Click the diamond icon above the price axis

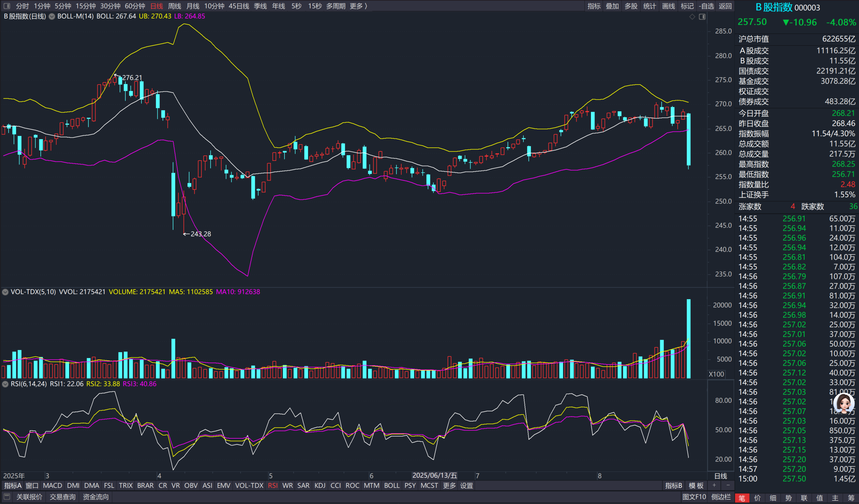[692, 17]
